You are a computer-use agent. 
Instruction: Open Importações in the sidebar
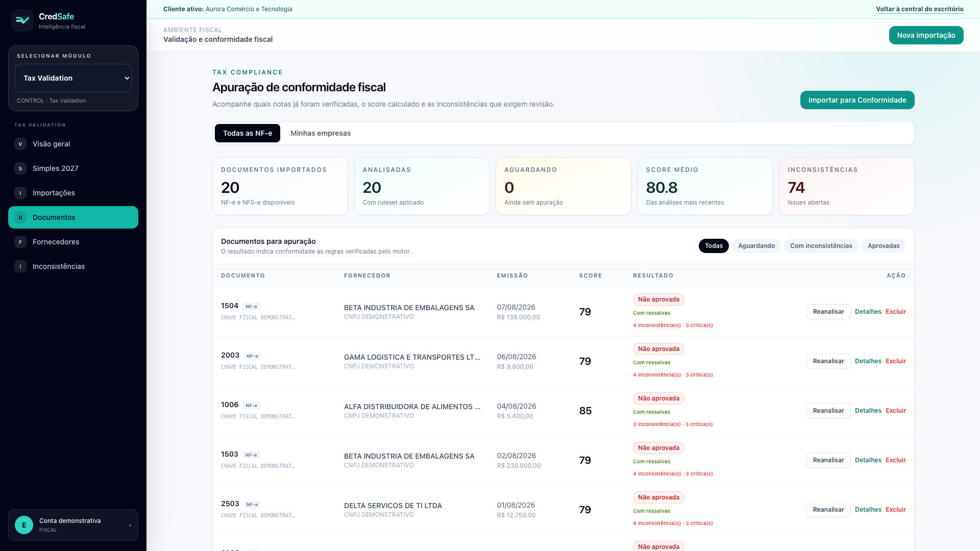click(73, 193)
